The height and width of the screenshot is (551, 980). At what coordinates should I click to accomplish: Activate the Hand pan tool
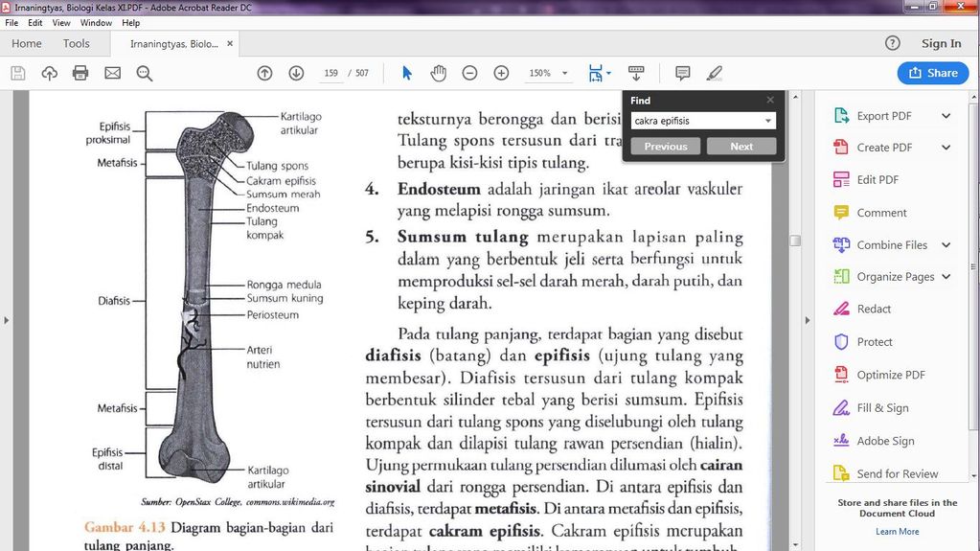pyautogui.click(x=438, y=73)
